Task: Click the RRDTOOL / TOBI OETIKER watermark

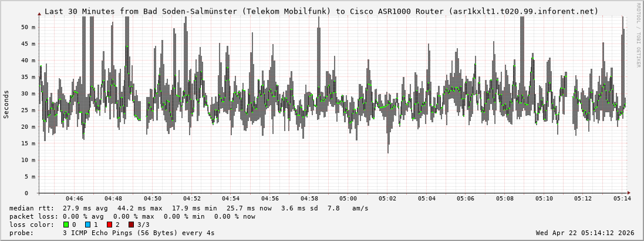Action: 638,35
